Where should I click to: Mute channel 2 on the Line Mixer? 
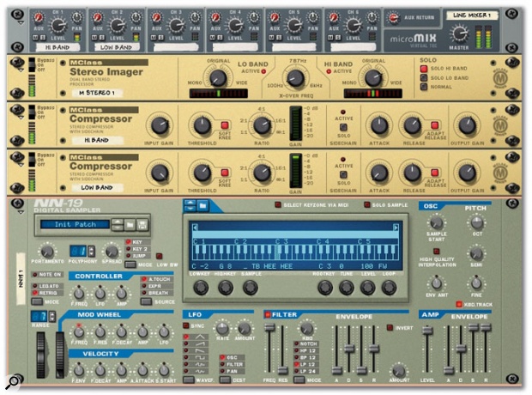pyautogui.click(x=94, y=38)
